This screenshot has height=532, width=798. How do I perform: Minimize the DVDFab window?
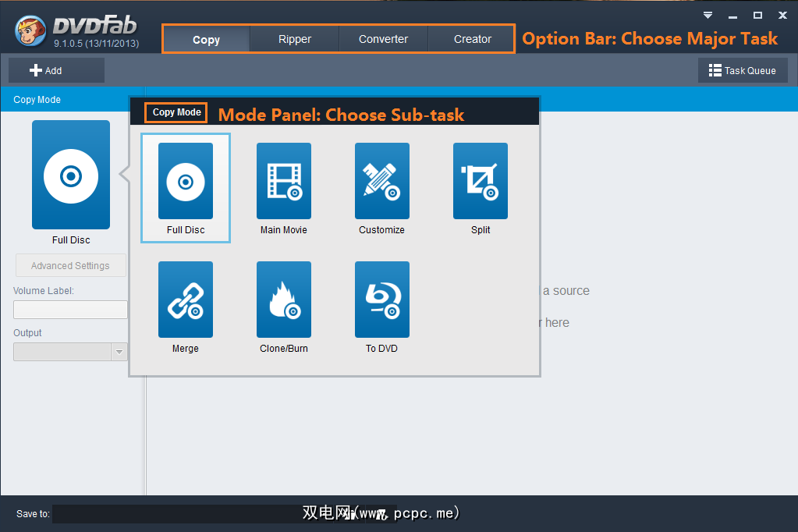pos(732,16)
